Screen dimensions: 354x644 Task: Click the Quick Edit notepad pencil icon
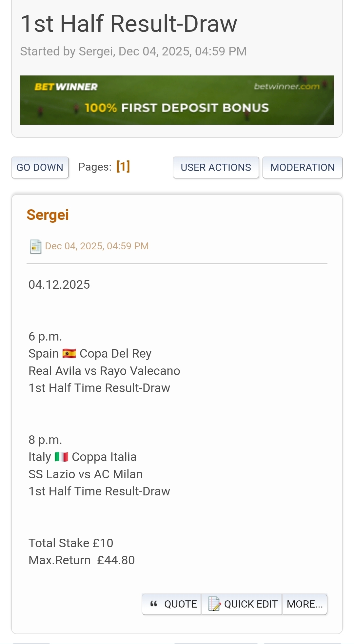[x=214, y=604]
